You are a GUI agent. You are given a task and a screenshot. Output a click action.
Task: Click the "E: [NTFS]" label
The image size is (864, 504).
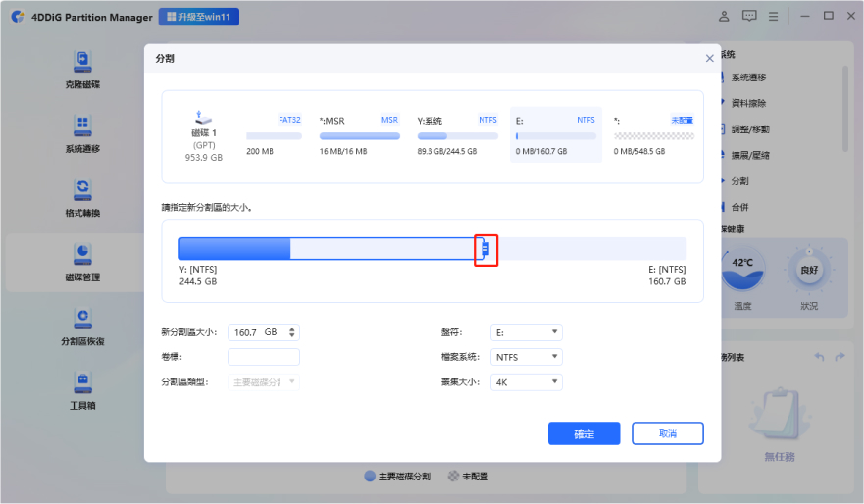667,270
